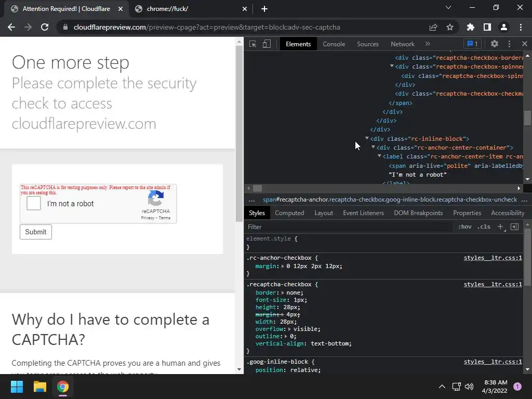Reload the page with the refresh icon

pyautogui.click(x=45, y=27)
